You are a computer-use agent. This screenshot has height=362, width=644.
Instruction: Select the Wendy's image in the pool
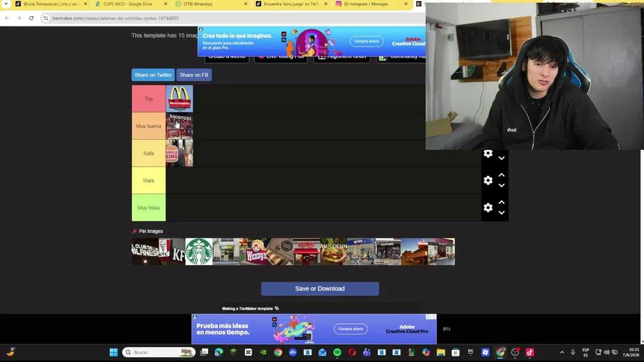(253, 251)
